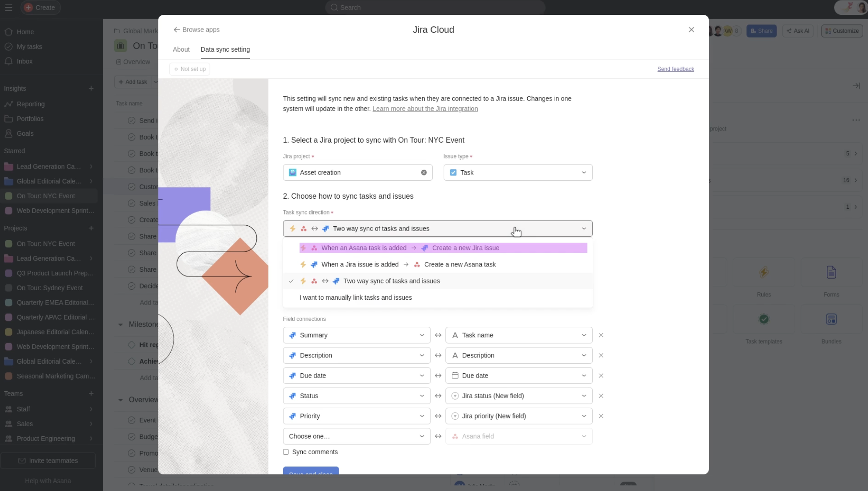Screen dimensions: 868x491
Task: Choose 'I want to manually link tasks' option
Action: pyautogui.click(x=355, y=298)
